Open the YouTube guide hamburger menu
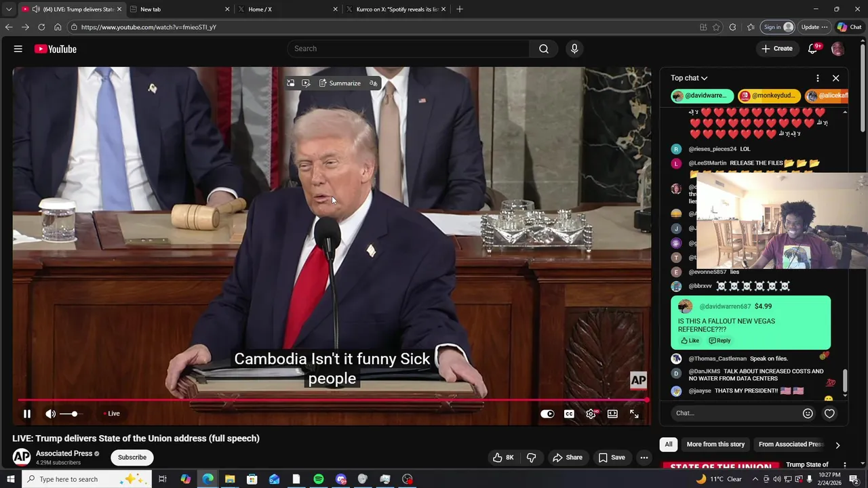868x488 pixels. (x=18, y=49)
